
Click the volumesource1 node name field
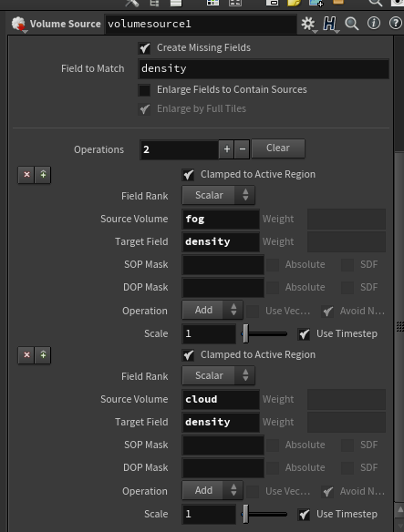click(202, 24)
